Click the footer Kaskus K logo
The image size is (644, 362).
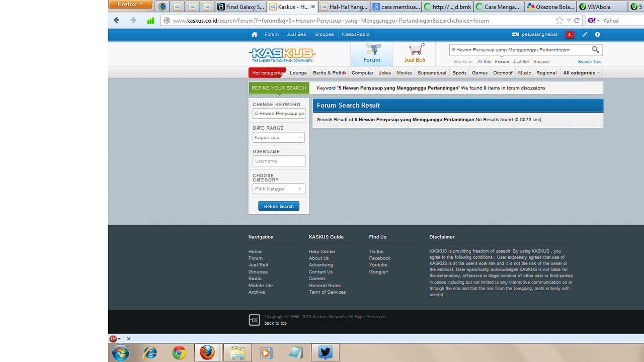254,320
